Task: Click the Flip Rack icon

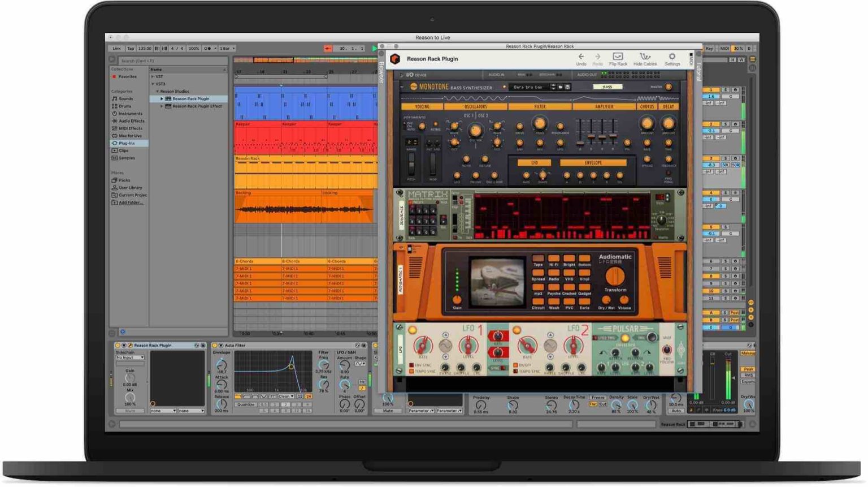Action: (x=618, y=57)
